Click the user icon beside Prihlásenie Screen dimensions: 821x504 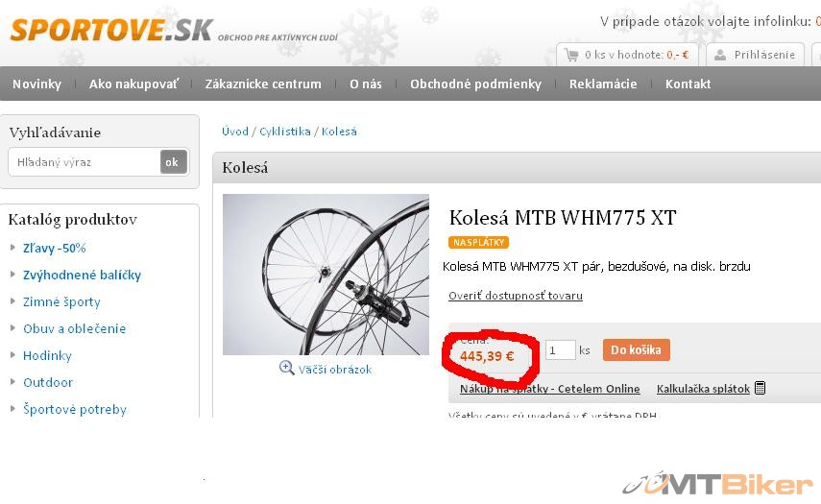(x=720, y=55)
